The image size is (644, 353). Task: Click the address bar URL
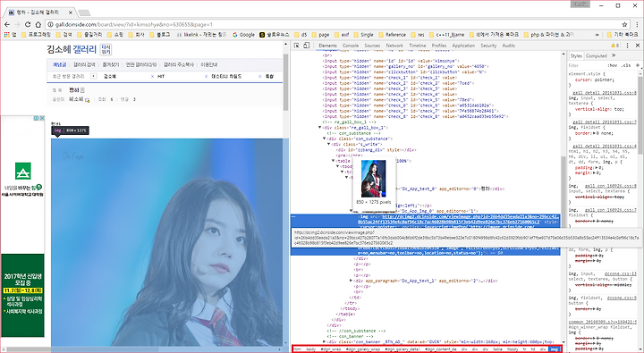tap(134, 25)
